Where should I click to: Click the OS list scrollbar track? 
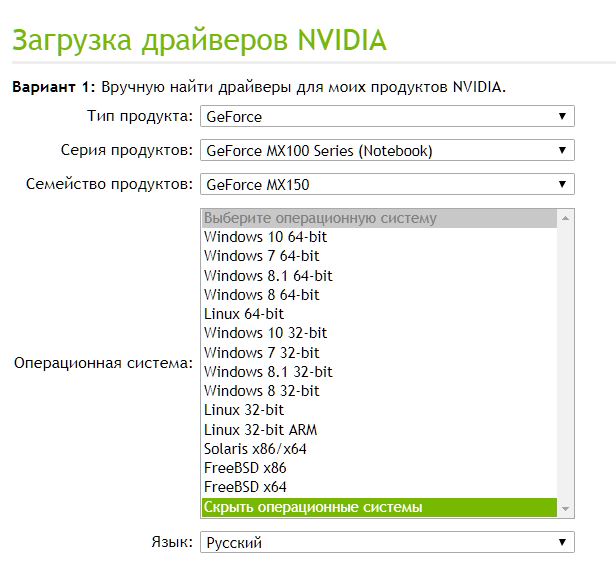click(x=565, y=363)
